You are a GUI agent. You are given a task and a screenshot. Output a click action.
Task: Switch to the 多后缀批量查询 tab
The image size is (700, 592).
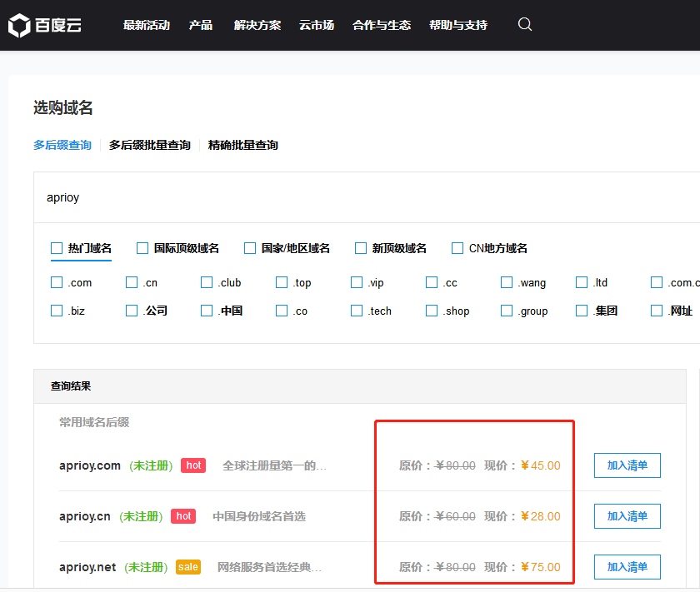pos(149,145)
